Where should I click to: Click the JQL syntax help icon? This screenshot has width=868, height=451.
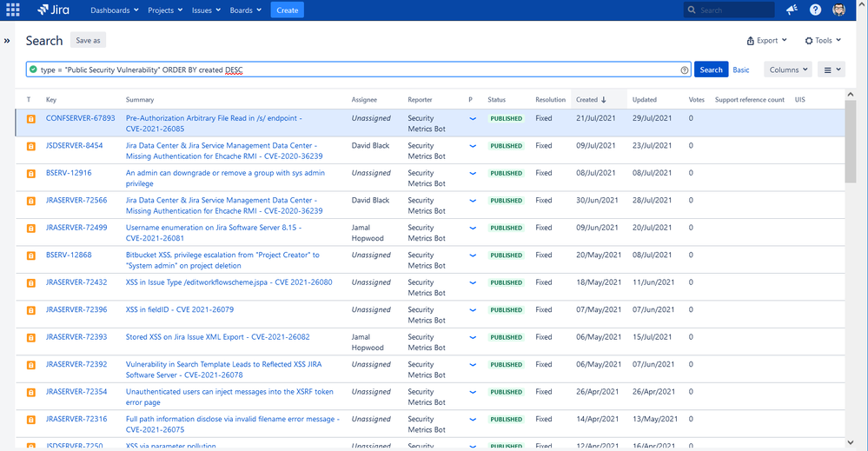coord(684,70)
